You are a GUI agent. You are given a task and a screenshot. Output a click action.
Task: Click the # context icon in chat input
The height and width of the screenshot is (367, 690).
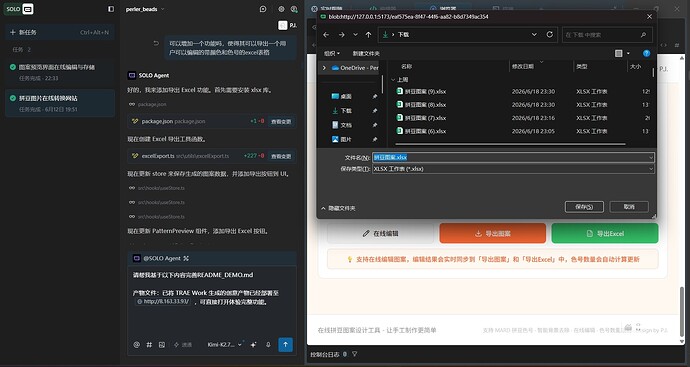(x=149, y=345)
